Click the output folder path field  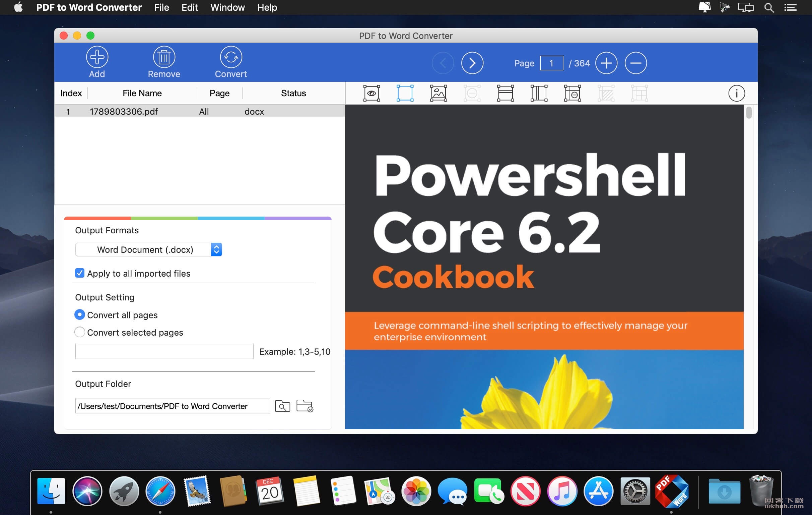173,406
